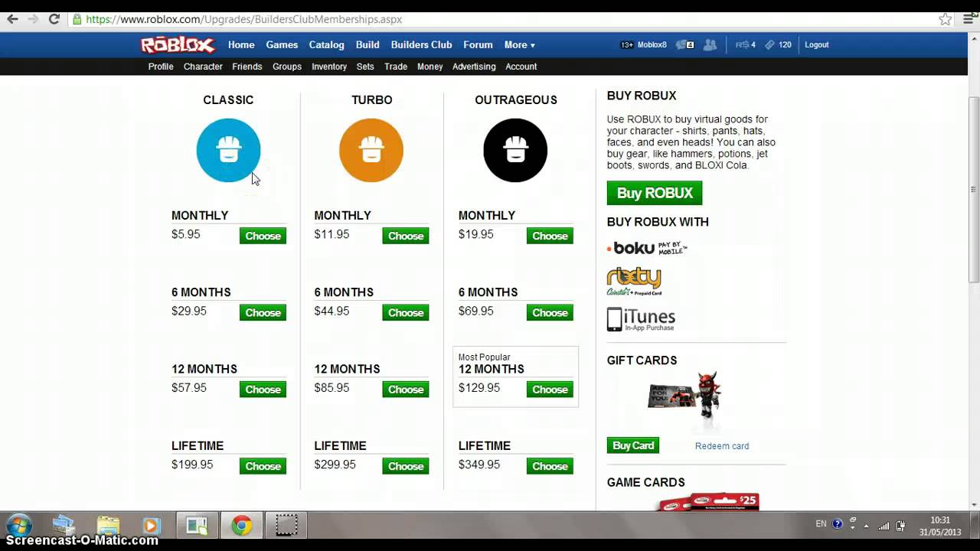
Task: Click the help question mark tray icon
Action: [837, 524]
